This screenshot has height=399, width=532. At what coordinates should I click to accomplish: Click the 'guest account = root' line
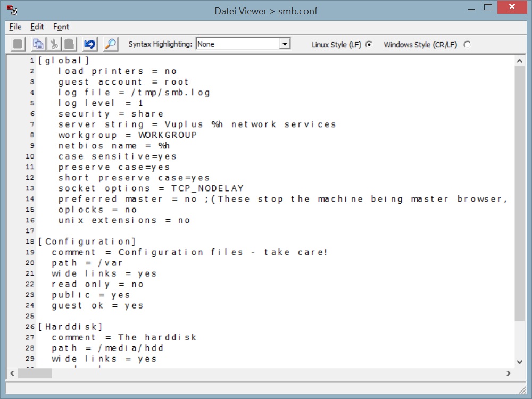[123, 82]
